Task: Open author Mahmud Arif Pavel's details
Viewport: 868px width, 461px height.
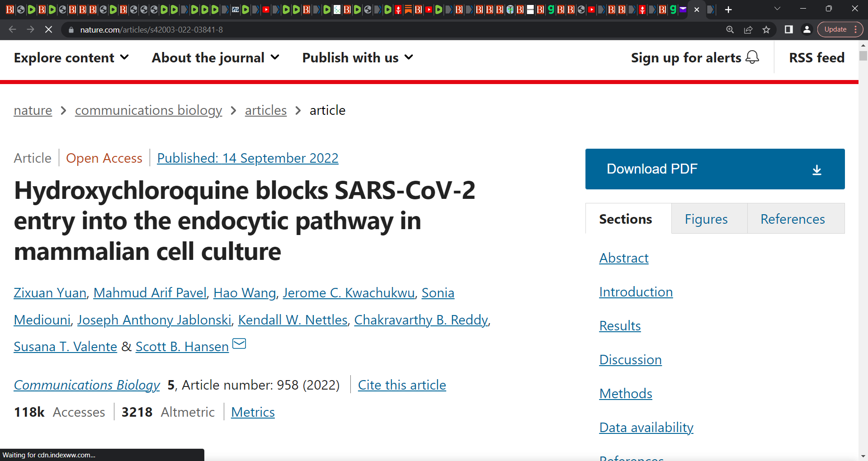Action: point(150,293)
